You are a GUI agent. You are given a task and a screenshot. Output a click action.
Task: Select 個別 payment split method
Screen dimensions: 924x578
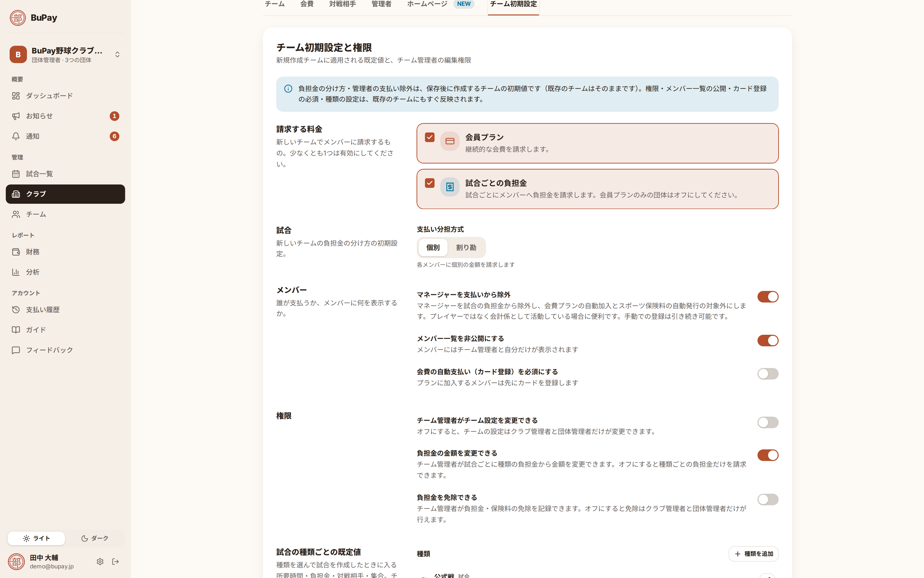(x=433, y=248)
